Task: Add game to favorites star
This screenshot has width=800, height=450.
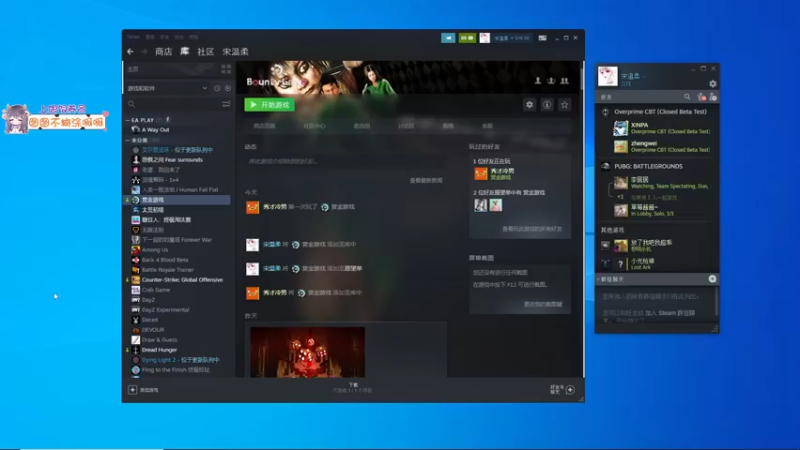Action: (564, 105)
